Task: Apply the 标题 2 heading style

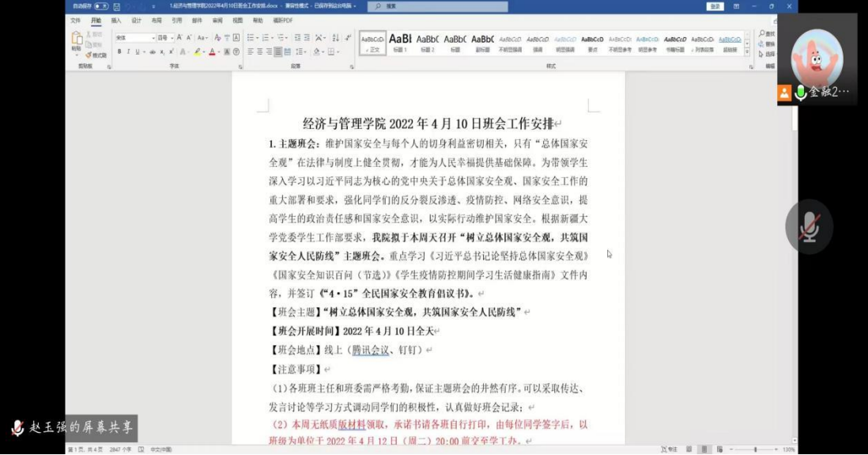Action: coord(428,43)
